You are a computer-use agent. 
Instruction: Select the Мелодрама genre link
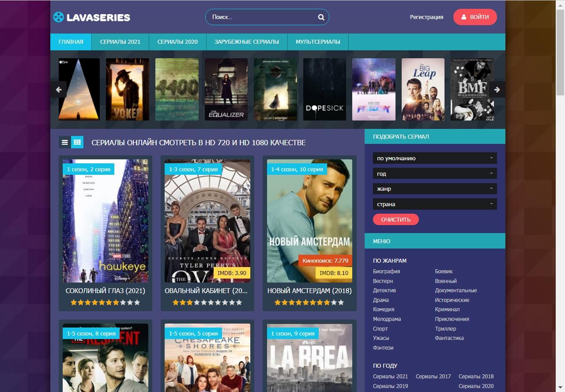(x=387, y=319)
